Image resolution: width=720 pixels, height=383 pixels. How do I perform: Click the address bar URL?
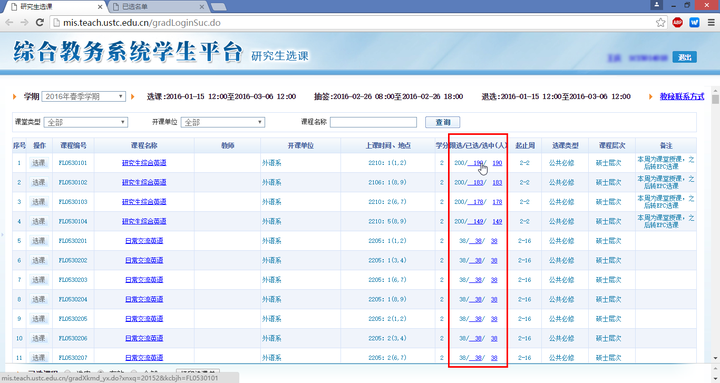click(142, 23)
